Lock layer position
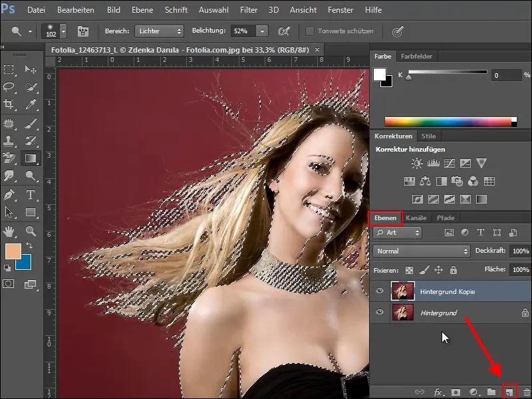Viewport: 532px width, 399px height. click(438, 270)
